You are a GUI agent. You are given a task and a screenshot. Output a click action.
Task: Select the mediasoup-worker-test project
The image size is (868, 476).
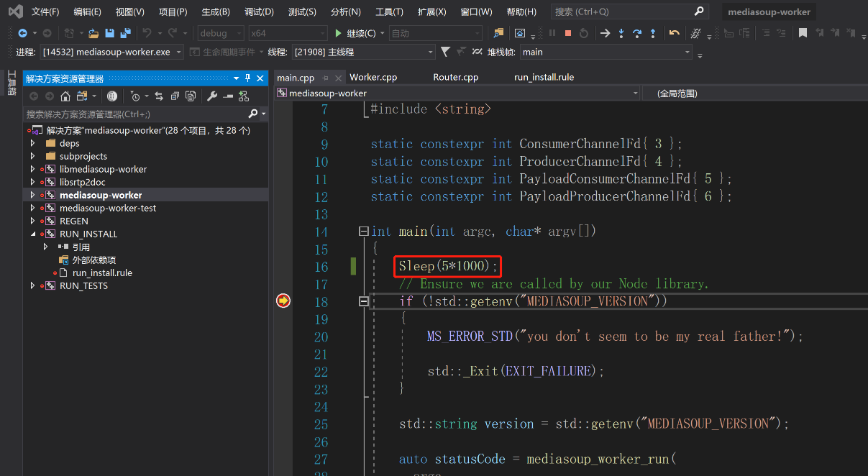[108, 208]
